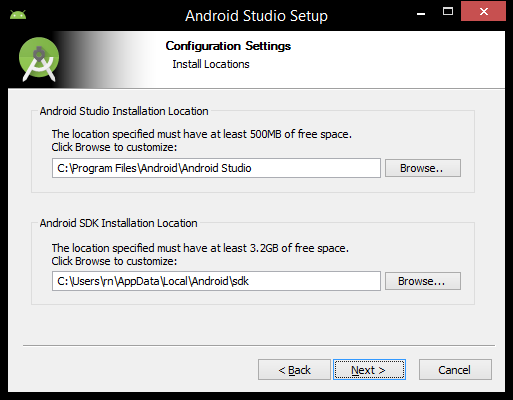The width and height of the screenshot is (513, 400).
Task: Click 'Android Studio Installation Location' group label
Action: click(124, 111)
